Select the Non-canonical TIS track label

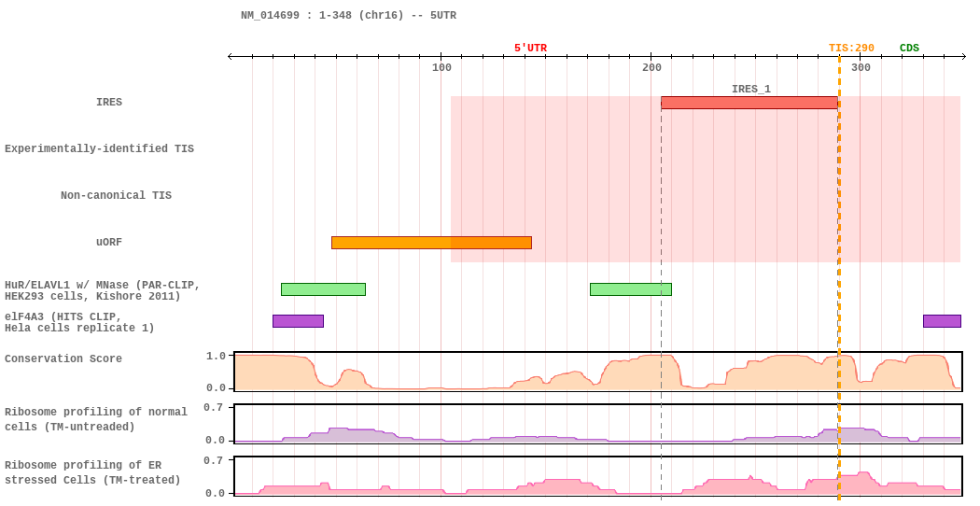click(116, 196)
